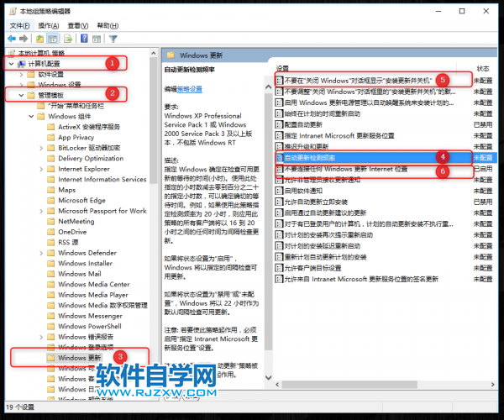Viewport: 504px width, 420px height.
Task: Collapse the 管理模板 tree node
Action: (x=21, y=95)
